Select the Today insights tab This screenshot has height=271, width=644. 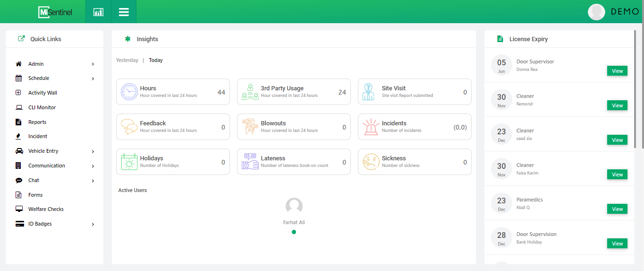pos(156,60)
